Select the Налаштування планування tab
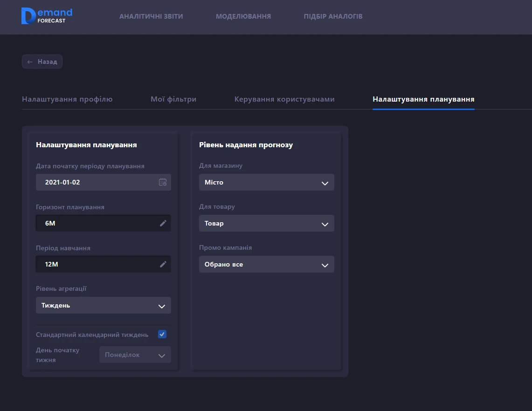Viewport: 532px width, 411px height. point(423,99)
